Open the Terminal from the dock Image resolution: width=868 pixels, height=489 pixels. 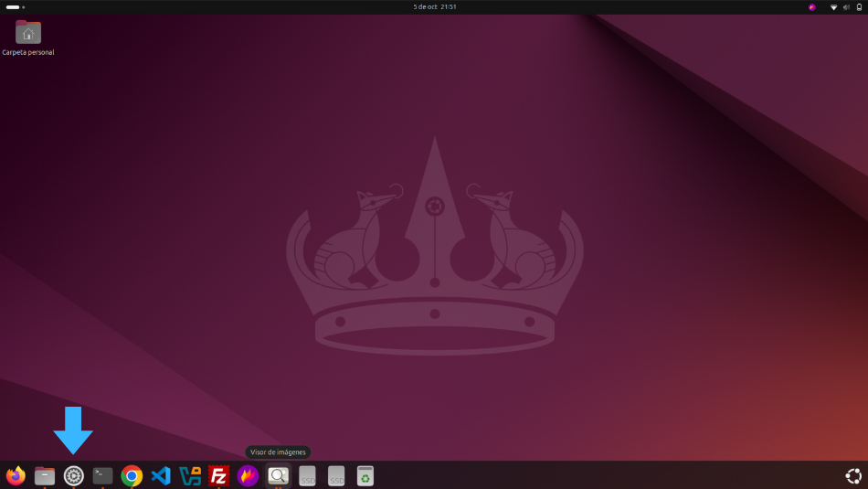103,475
